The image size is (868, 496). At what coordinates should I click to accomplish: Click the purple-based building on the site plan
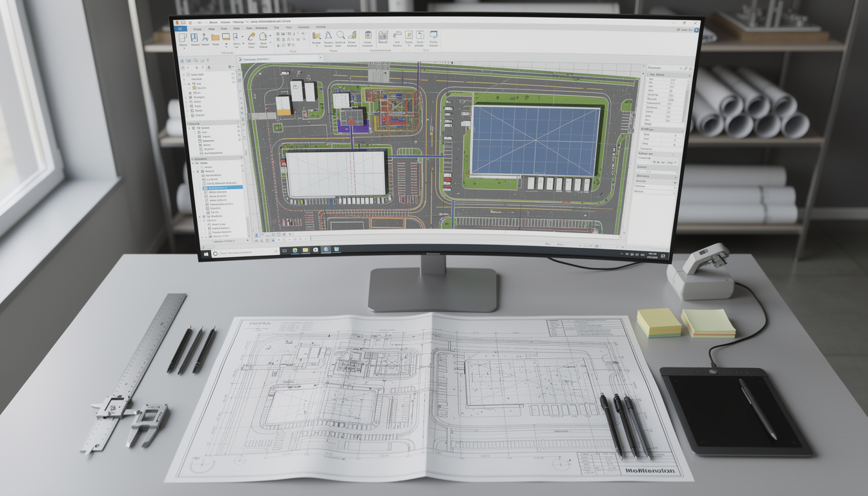(x=351, y=118)
